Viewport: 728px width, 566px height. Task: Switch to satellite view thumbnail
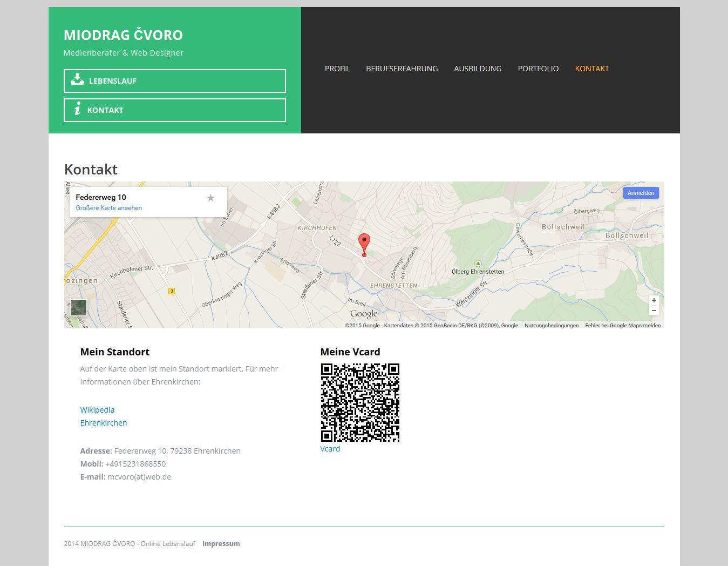click(x=78, y=308)
